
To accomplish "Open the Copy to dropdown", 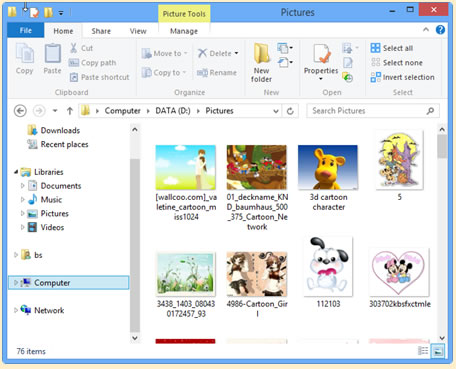I will pyautogui.click(x=164, y=72).
